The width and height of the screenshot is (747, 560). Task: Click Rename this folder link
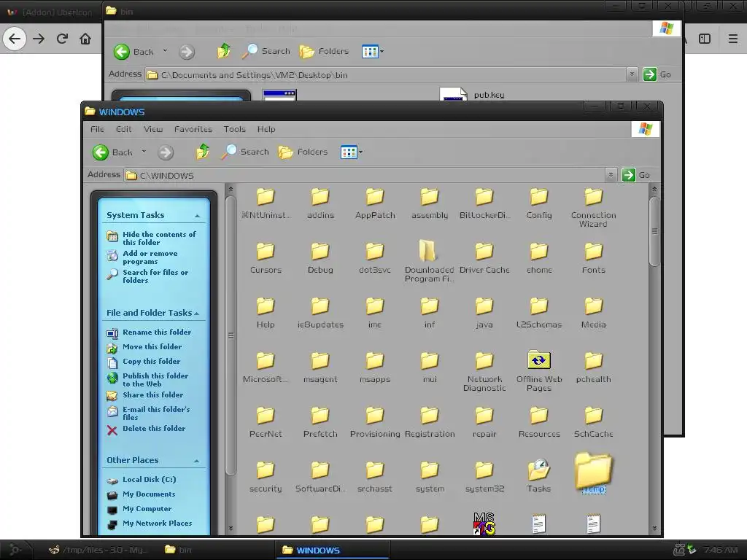click(x=149, y=332)
